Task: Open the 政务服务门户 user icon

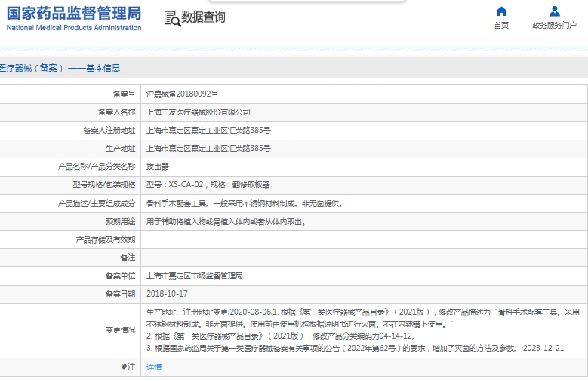Action: click(x=555, y=11)
